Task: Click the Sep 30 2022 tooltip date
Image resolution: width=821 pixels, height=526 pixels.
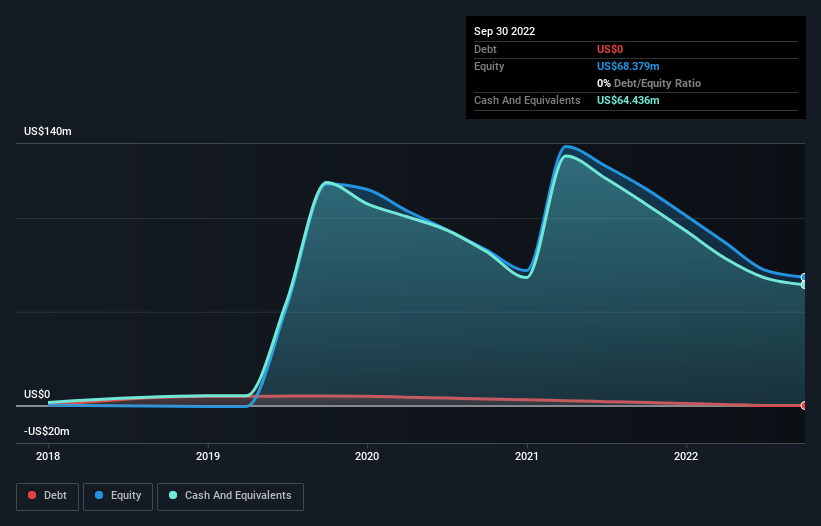Action: pyautogui.click(x=504, y=31)
